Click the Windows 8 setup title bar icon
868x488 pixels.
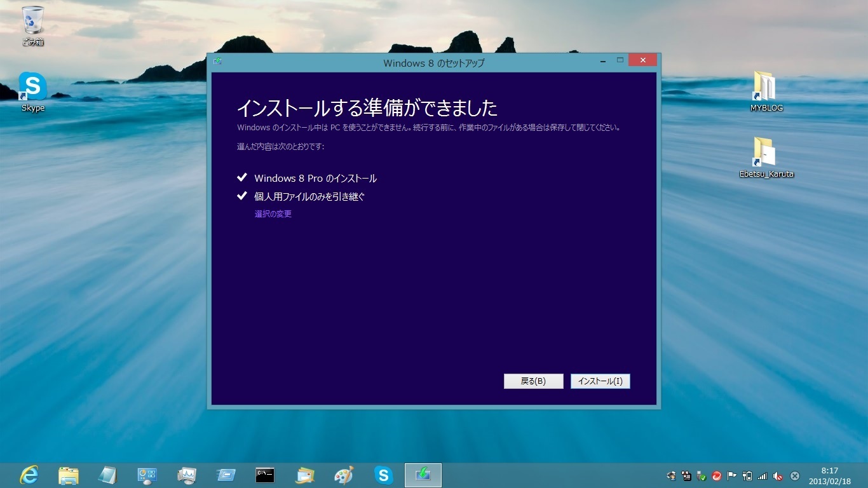(x=218, y=62)
